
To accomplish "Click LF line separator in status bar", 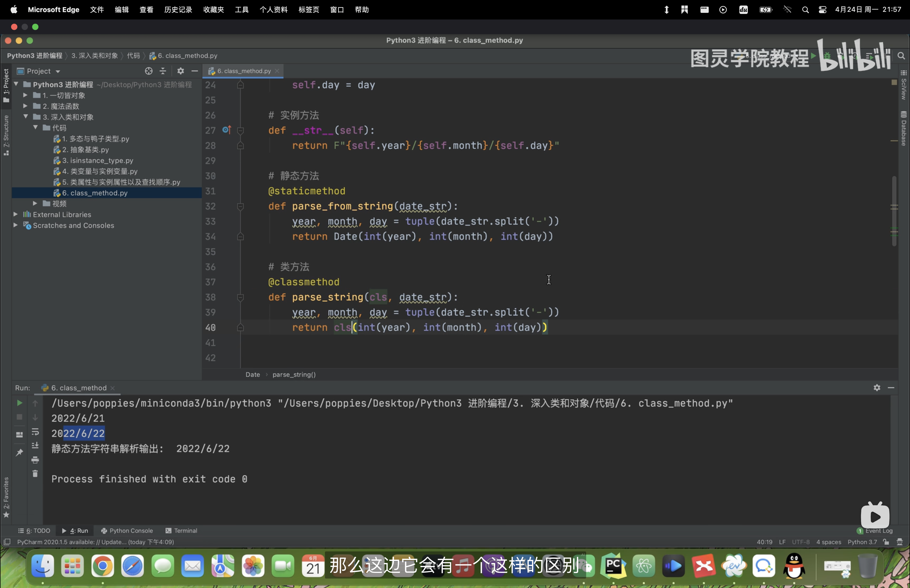I will [x=782, y=542].
